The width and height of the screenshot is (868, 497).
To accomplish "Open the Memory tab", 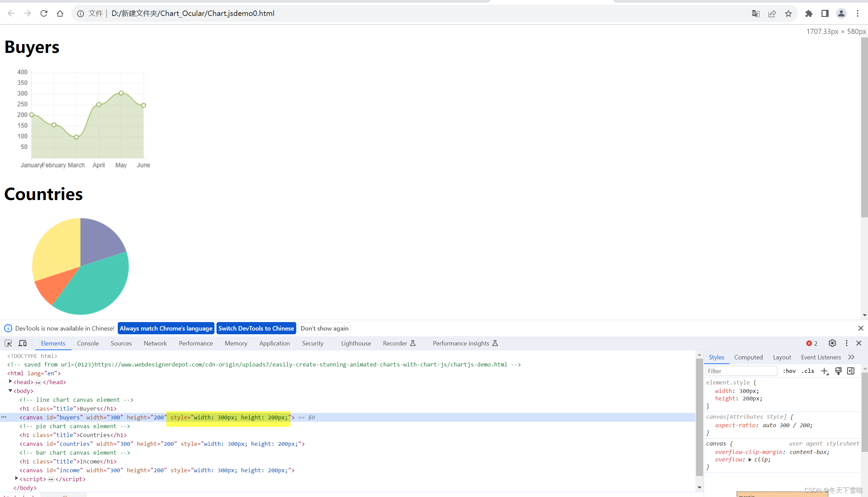I will click(x=236, y=343).
